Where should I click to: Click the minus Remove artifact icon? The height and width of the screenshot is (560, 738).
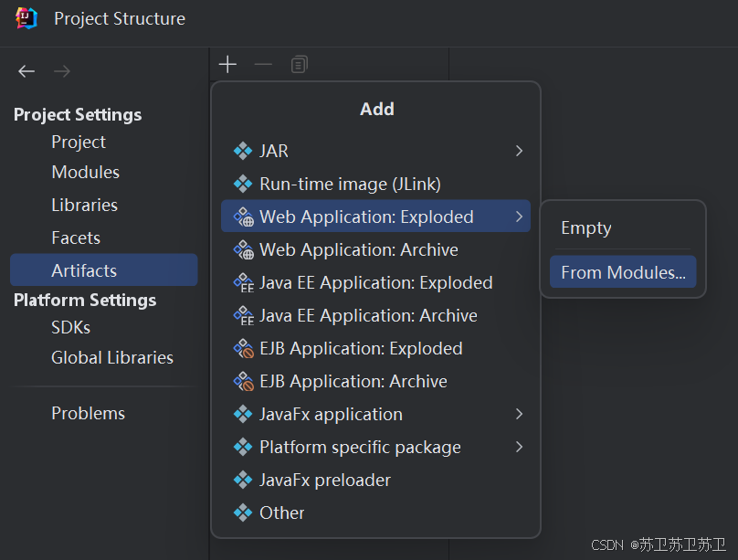(263, 64)
